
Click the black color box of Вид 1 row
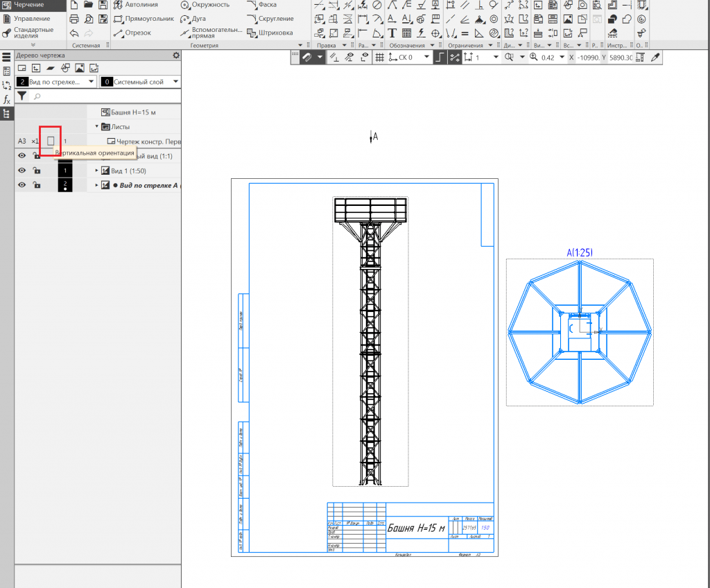click(65, 171)
